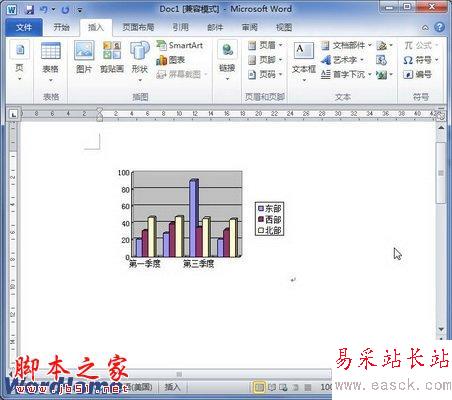Screen dimensions: 452x400
Task: Open 艺术字 (WordArt) menu
Action: point(343,60)
